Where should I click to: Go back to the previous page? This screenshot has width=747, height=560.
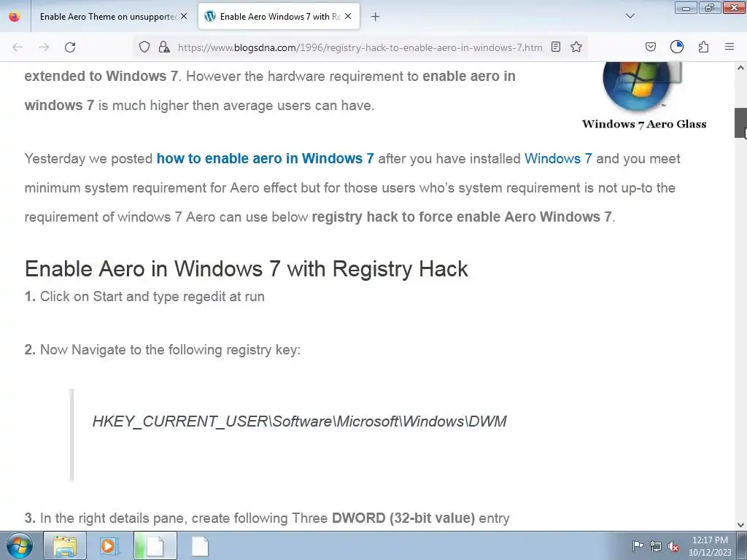[x=18, y=47]
